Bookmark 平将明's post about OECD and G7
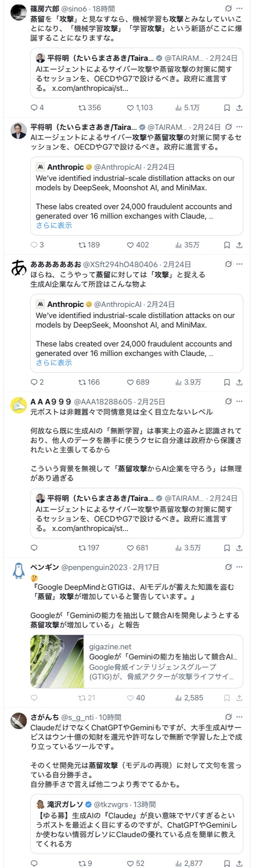 (227, 245)
